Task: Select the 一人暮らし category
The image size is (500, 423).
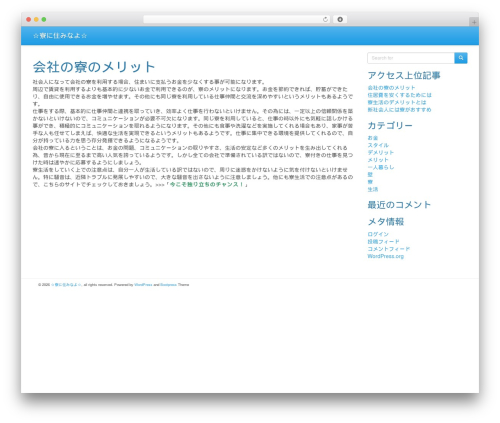Action: (381, 167)
